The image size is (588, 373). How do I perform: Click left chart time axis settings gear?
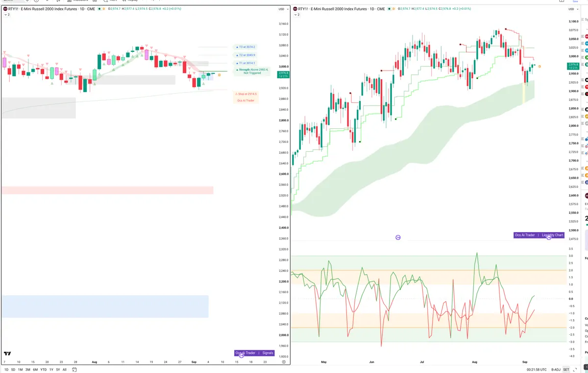coord(284,362)
